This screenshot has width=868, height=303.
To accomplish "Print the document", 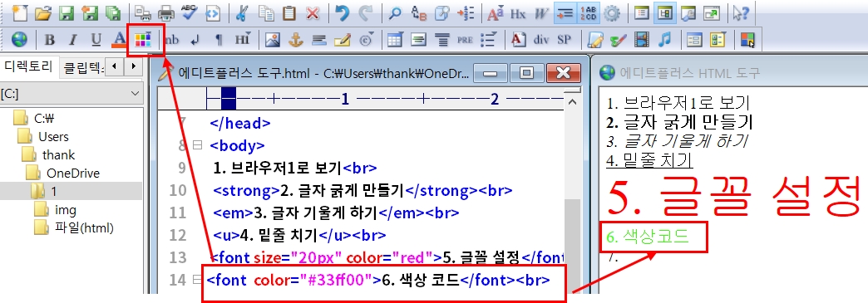I will point(166,13).
